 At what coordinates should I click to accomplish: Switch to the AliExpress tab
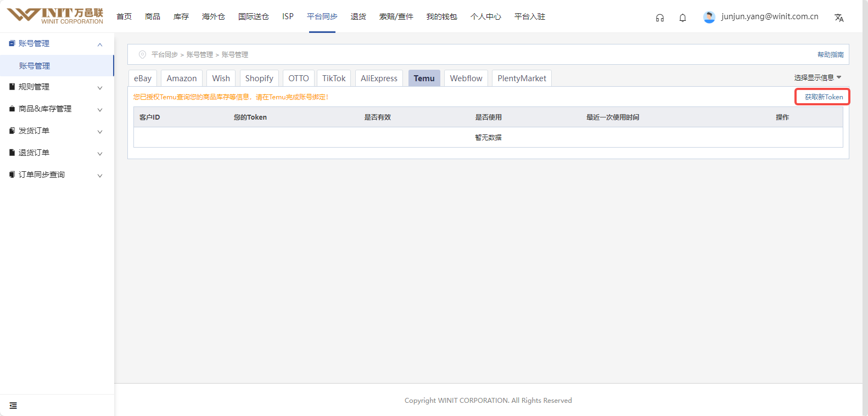click(x=379, y=78)
